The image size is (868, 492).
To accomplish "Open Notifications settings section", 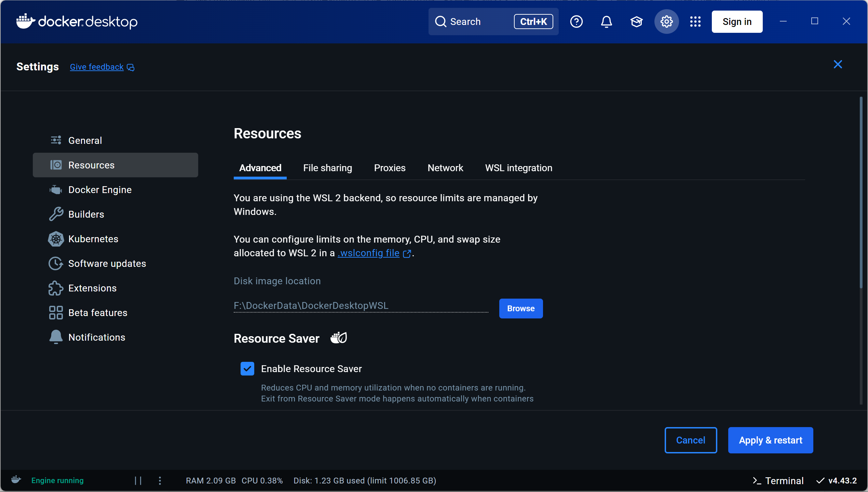I will 116,337.
